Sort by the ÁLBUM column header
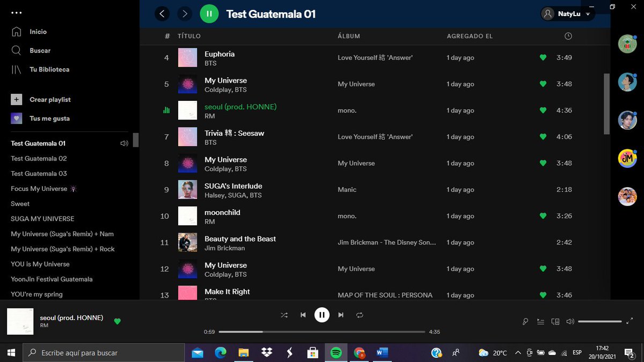644x362 pixels. [349, 36]
